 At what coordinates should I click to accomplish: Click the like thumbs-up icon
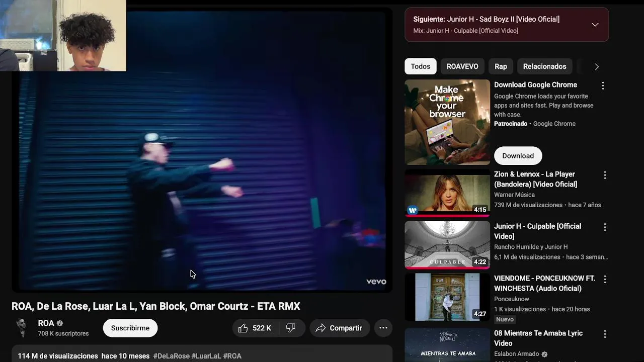click(243, 328)
